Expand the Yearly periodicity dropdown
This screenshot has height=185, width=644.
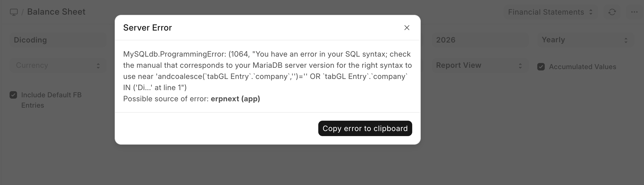[x=585, y=40]
